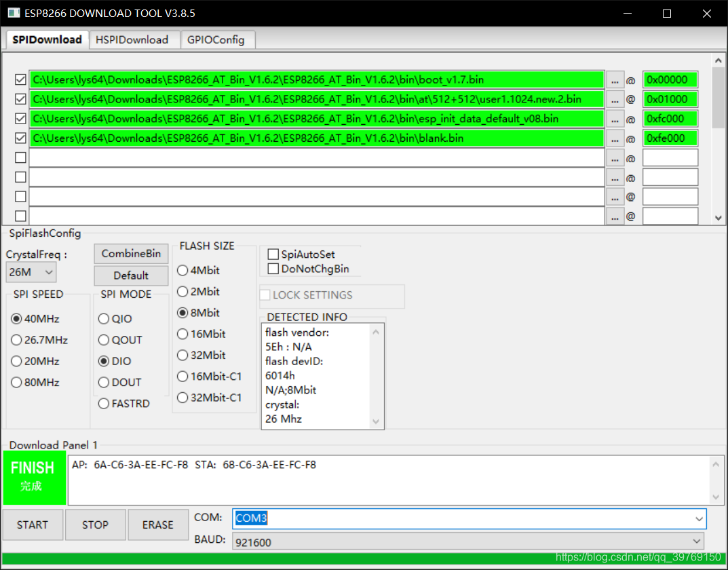728x570 pixels.
Task: Click the Default button
Action: pyautogui.click(x=131, y=275)
